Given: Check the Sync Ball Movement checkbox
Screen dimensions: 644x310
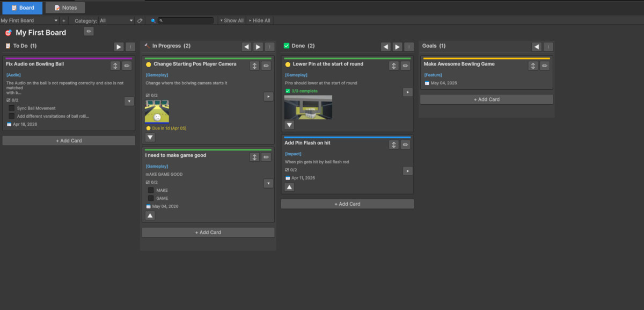Looking at the screenshot, I should [x=12, y=108].
